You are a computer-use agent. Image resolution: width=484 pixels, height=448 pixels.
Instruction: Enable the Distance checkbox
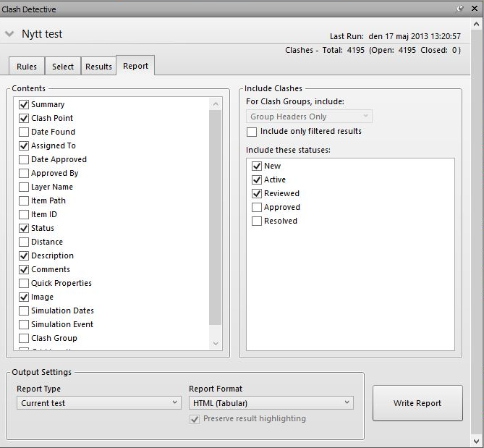pyautogui.click(x=24, y=242)
